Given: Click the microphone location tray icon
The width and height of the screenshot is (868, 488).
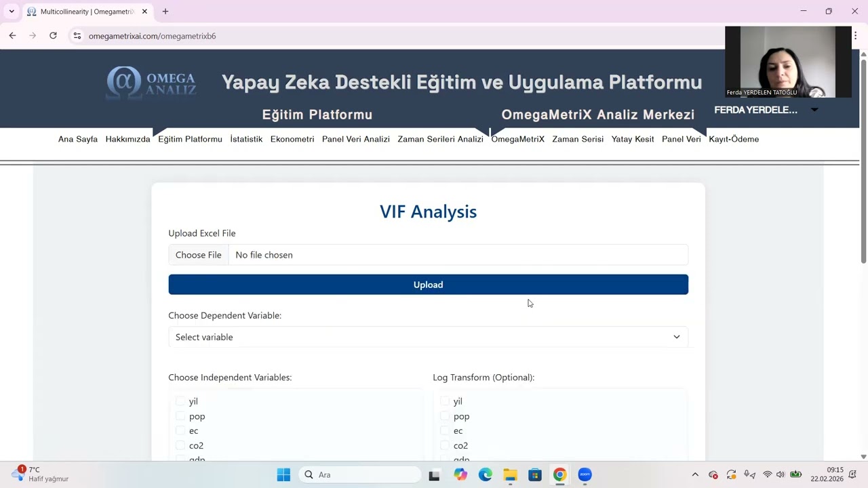Looking at the screenshot, I should click(x=749, y=474).
